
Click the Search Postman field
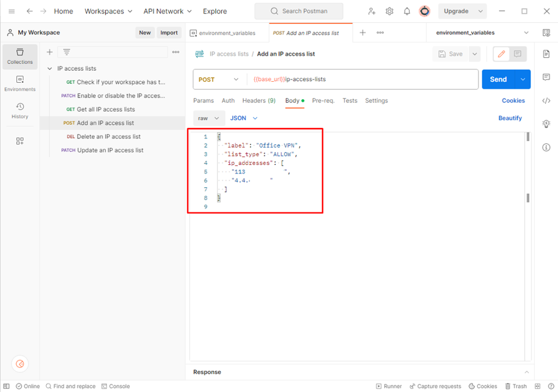coord(299,11)
